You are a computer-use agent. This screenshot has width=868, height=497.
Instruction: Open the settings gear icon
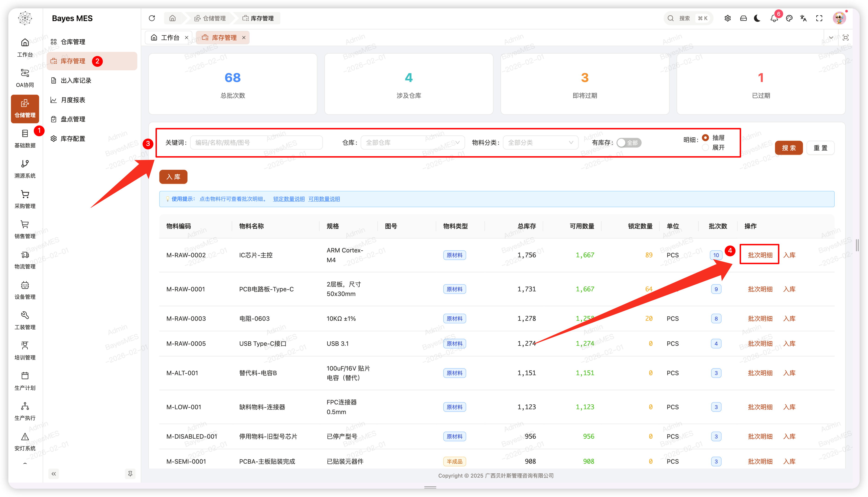click(x=728, y=18)
